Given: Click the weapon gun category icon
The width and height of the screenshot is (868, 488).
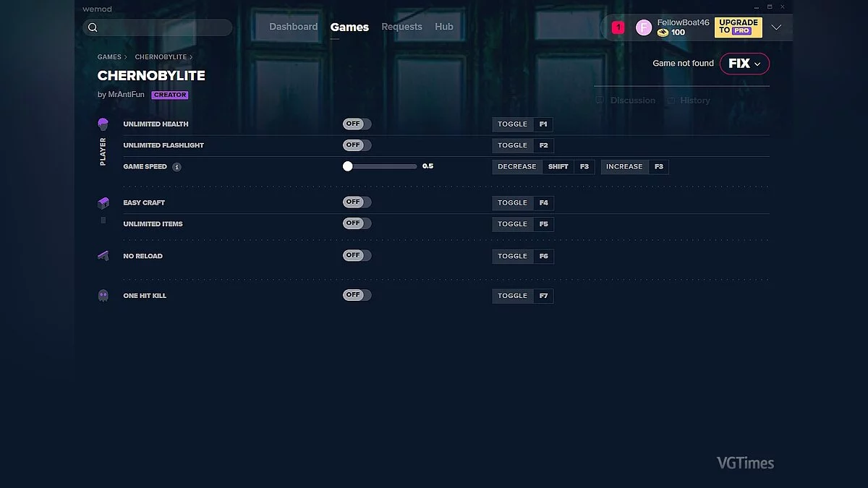Looking at the screenshot, I should point(103,256).
